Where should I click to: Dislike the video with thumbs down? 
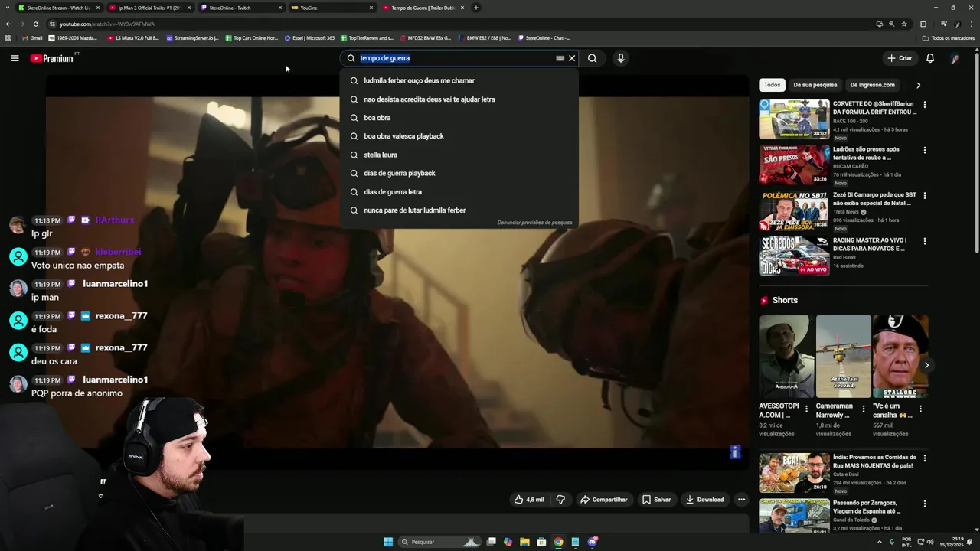560,500
